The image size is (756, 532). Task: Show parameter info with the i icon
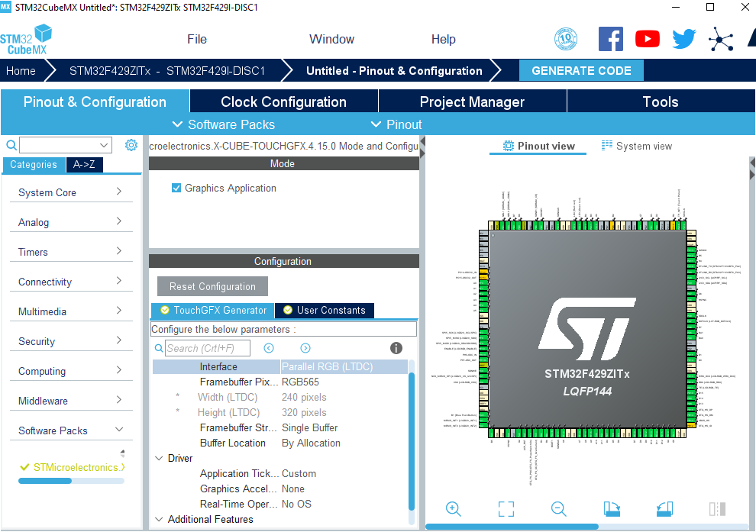click(x=396, y=348)
